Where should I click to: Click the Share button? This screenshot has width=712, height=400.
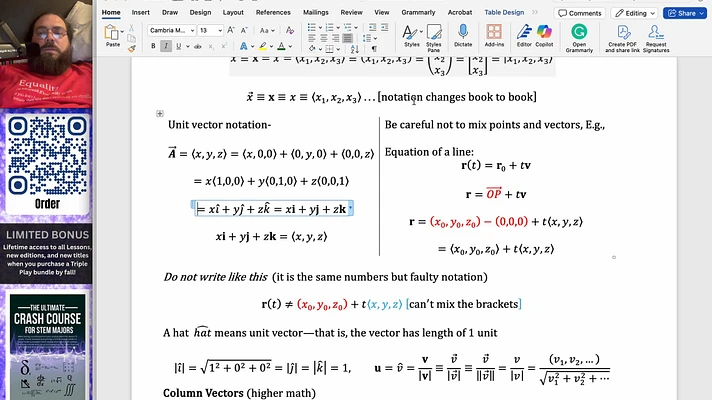[686, 13]
